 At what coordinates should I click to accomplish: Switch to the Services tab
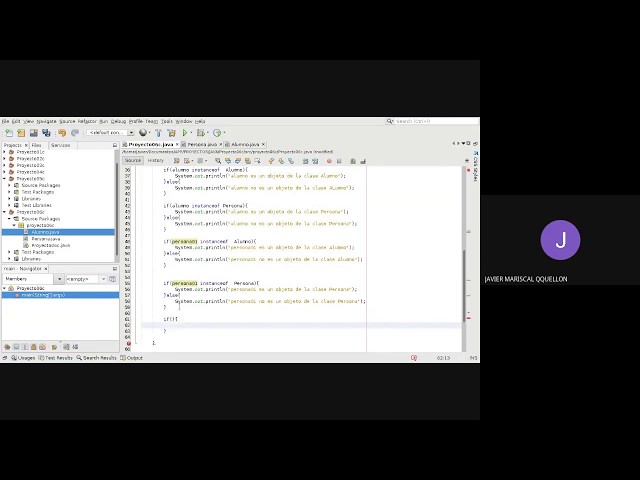pyautogui.click(x=60, y=145)
